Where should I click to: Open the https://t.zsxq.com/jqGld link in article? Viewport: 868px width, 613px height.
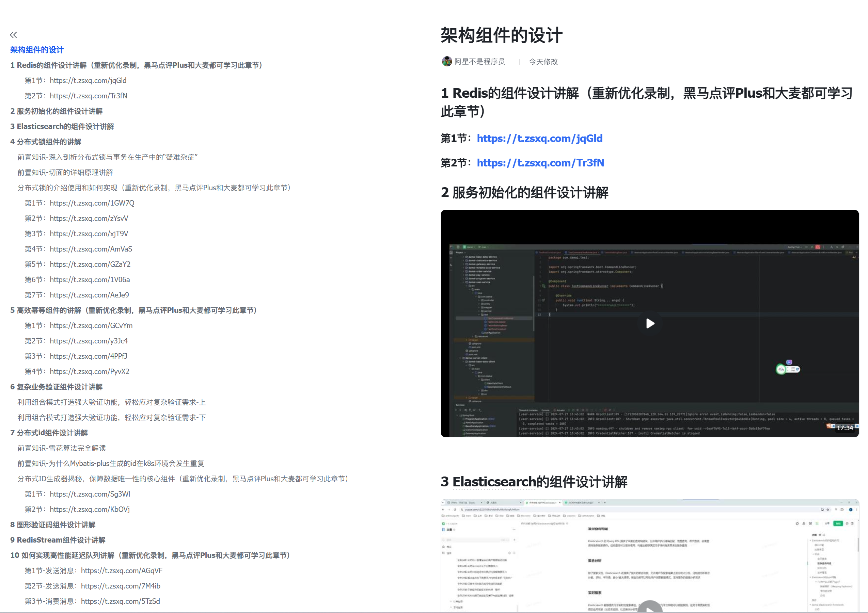coord(539,138)
